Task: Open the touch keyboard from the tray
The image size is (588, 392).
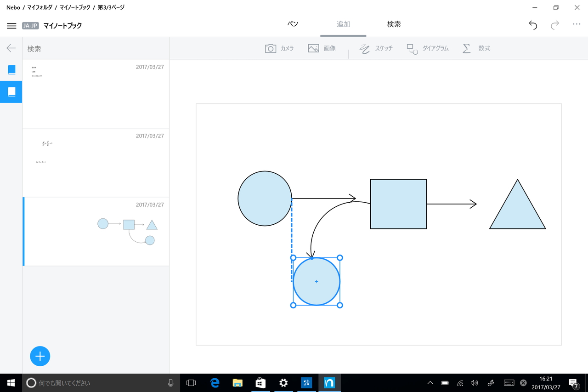Action: pos(508,382)
